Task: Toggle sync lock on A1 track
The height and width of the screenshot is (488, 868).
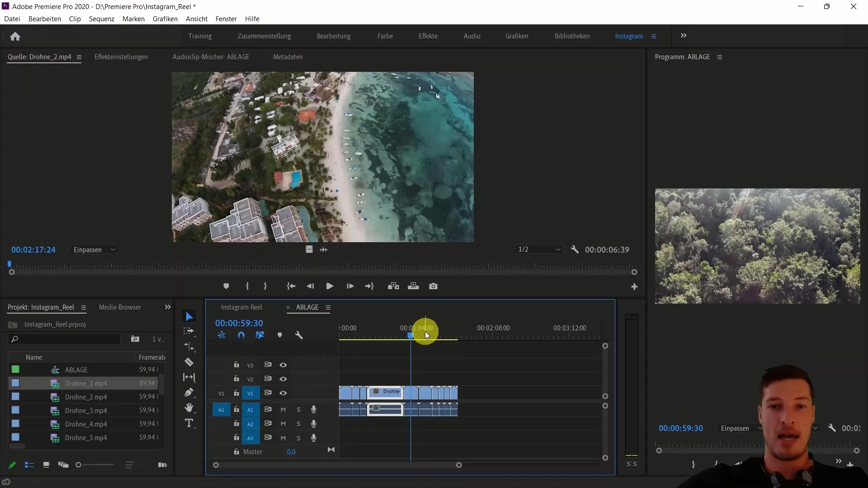Action: point(268,409)
